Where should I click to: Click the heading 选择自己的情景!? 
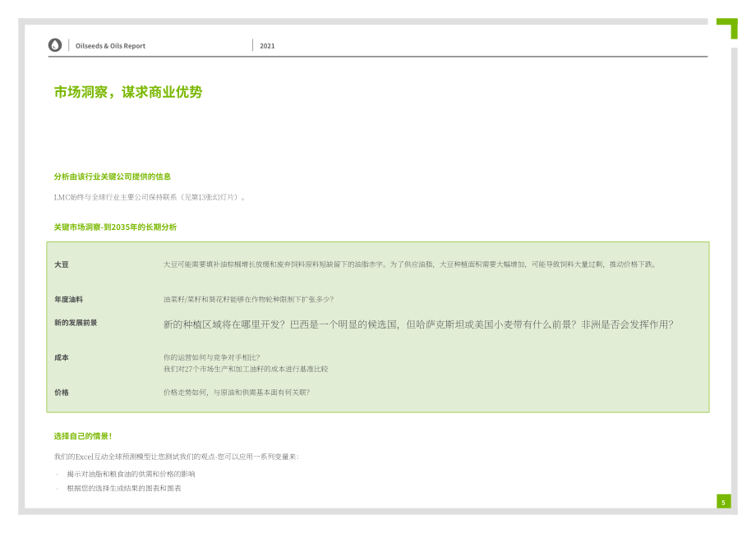click(83, 436)
